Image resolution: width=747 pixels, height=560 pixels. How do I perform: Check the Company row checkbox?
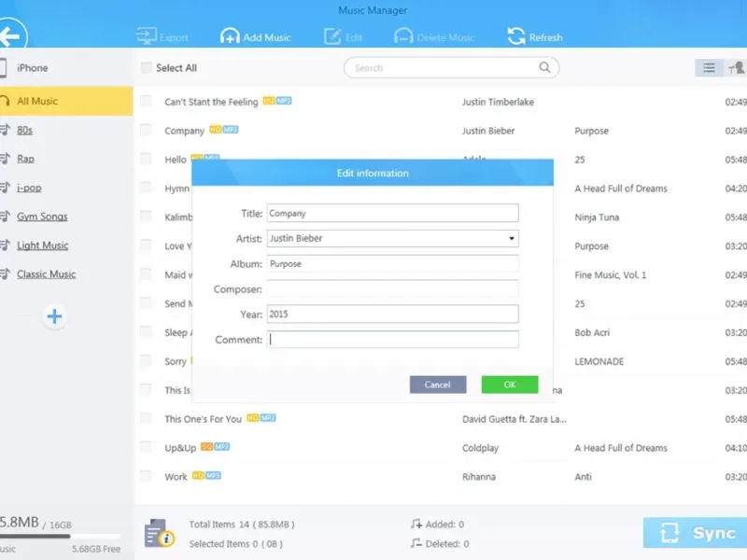click(x=146, y=130)
